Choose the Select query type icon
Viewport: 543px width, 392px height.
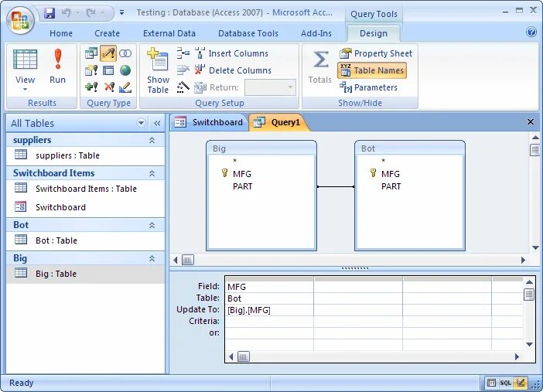coord(91,53)
